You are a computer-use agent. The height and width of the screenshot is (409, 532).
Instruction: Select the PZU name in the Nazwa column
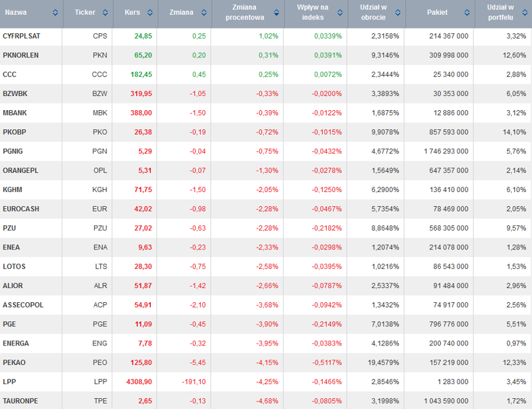tap(9, 228)
